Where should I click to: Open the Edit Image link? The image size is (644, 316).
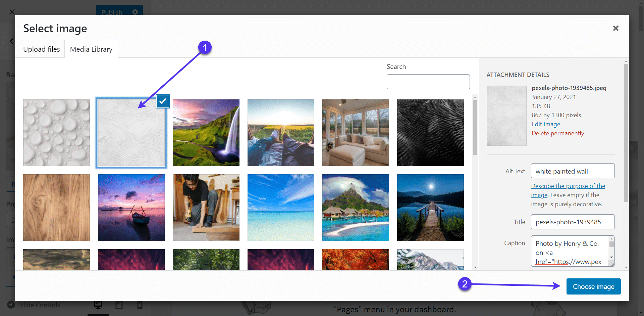click(546, 124)
